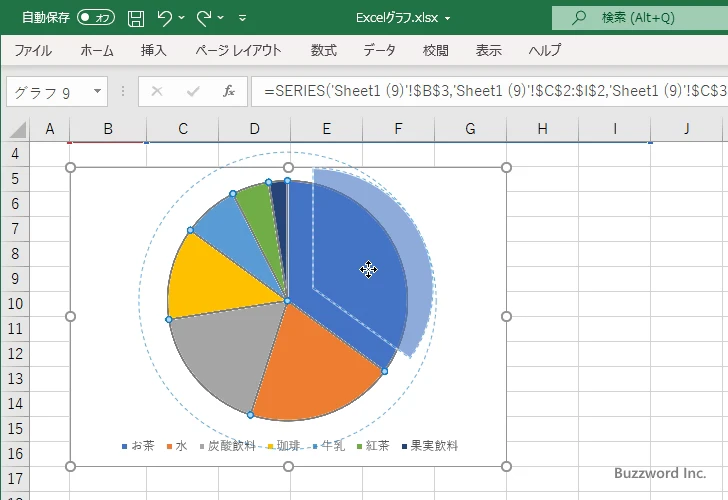Click the Excelグラフ.xlsx file name title
The height and width of the screenshot is (500, 728).
(x=403, y=17)
